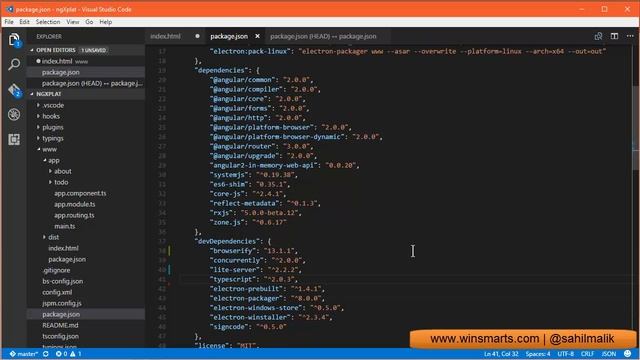Expand the todo folder
Screen dimensions: 640x360
tap(50, 182)
